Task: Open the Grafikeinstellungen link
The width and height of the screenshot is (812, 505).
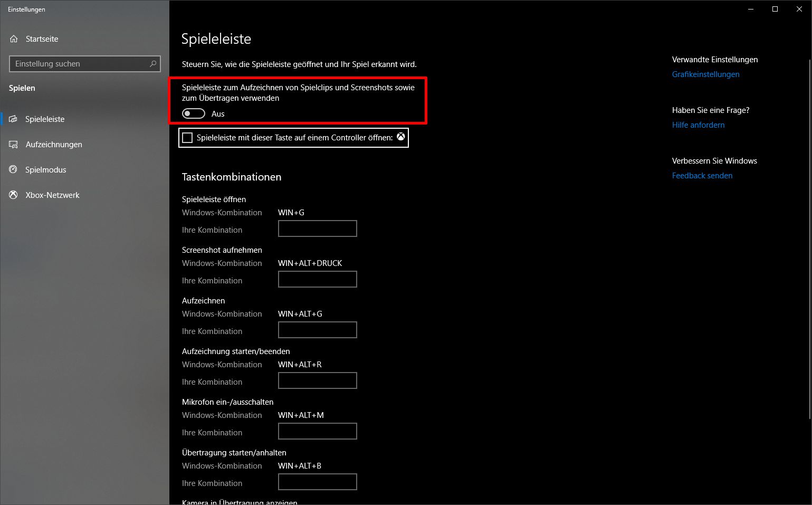Action: click(705, 74)
